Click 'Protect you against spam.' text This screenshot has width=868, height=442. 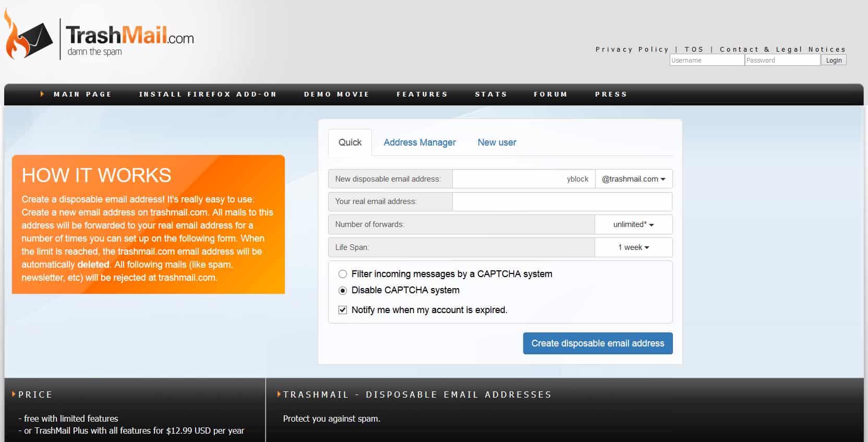pyautogui.click(x=331, y=419)
